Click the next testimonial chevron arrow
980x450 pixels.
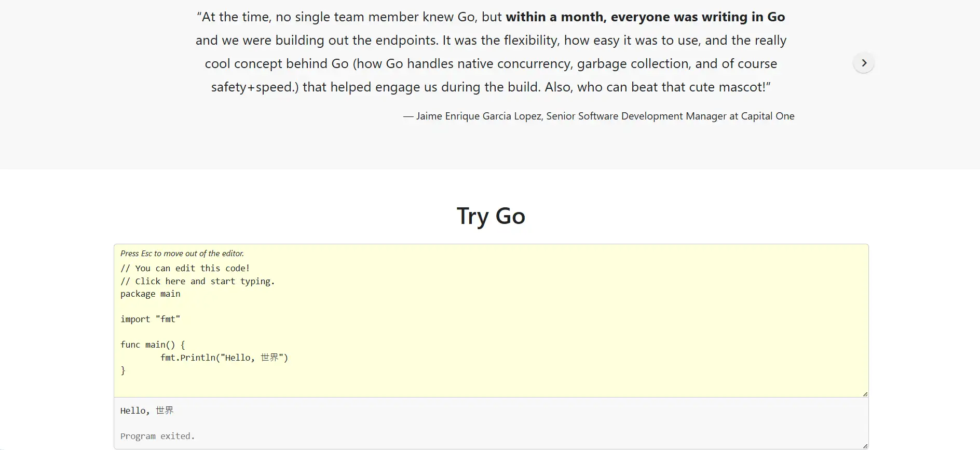(864, 63)
